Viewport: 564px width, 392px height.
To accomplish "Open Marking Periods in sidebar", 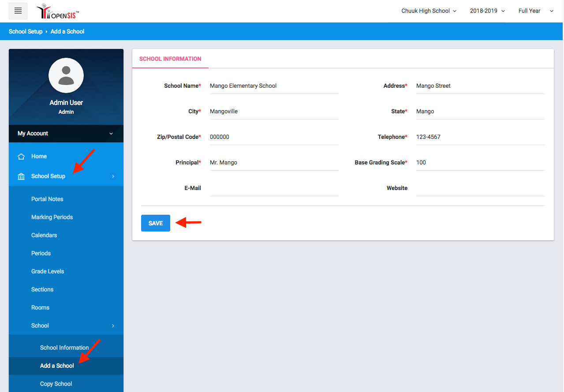I will [52, 217].
